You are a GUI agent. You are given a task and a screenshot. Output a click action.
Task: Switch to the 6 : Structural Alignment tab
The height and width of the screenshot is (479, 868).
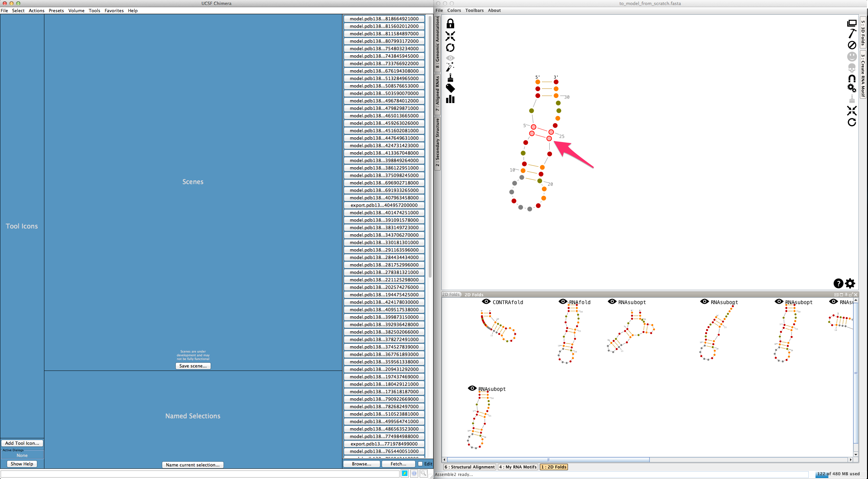470,467
